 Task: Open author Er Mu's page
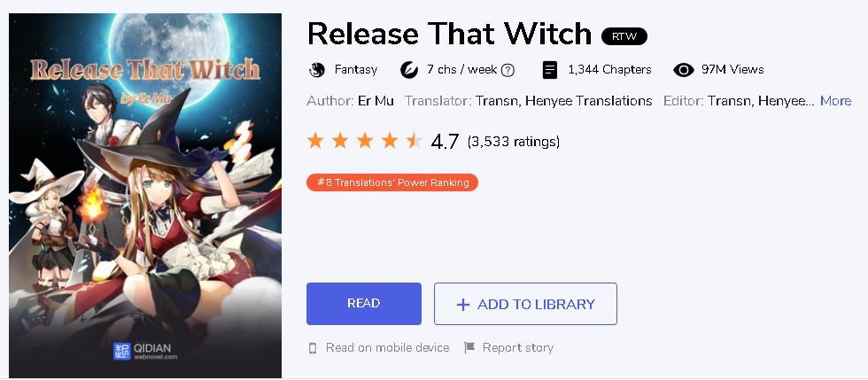[x=376, y=101]
